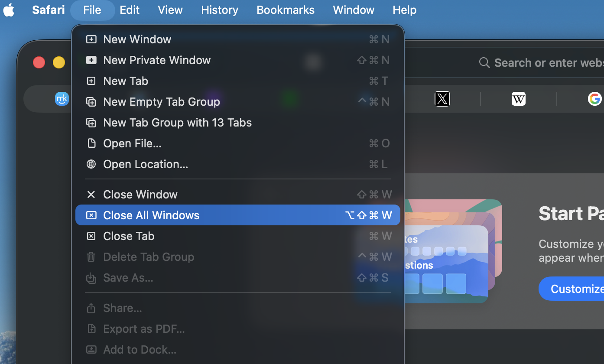This screenshot has height=364, width=604.
Task: Open the Google favorite icon
Action: (594, 99)
